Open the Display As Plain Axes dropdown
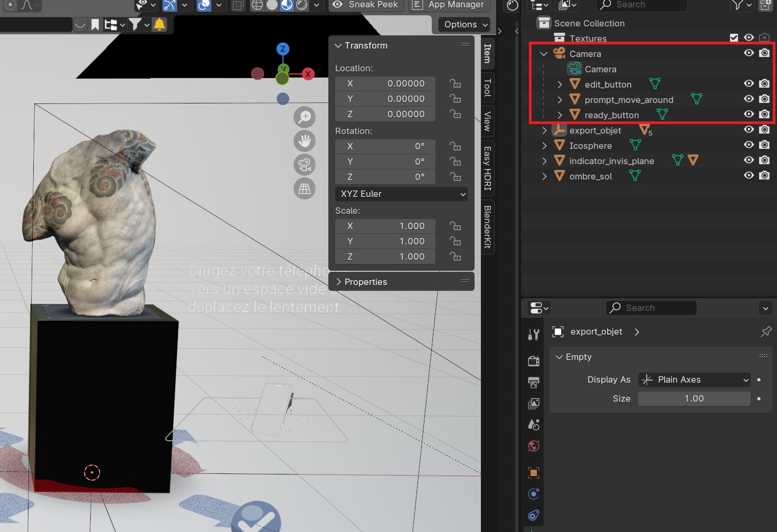 pos(694,379)
